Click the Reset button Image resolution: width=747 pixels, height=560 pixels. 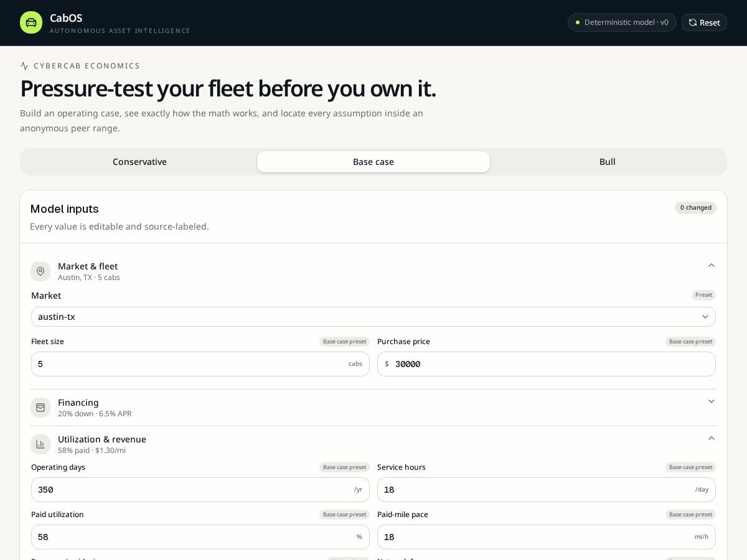(x=704, y=22)
